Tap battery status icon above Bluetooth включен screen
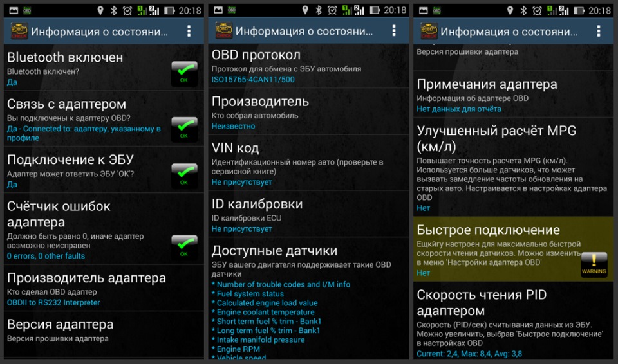618x364 pixels. [169, 10]
